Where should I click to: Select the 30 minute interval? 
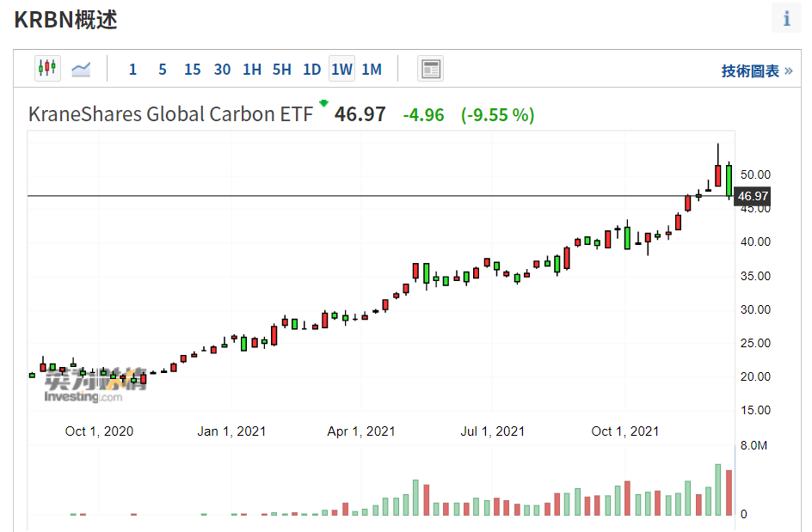pyautogui.click(x=222, y=70)
